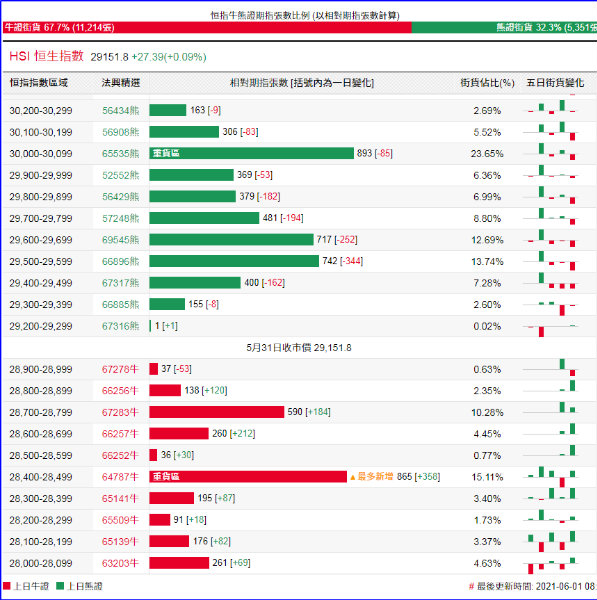597x600 pixels.
Task: Open bull contract link 66252牛
Action: tap(120, 455)
